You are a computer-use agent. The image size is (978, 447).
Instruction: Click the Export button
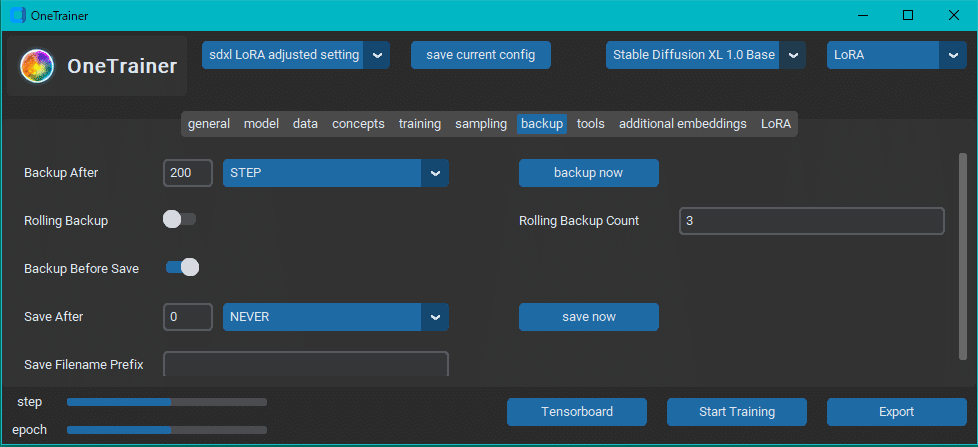click(x=896, y=412)
